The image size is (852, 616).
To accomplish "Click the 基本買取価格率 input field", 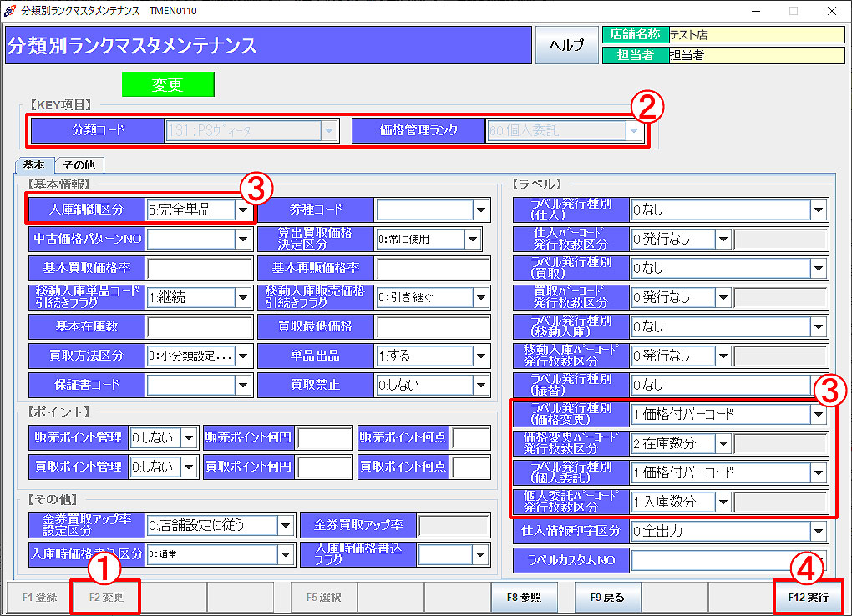I will click(200, 269).
